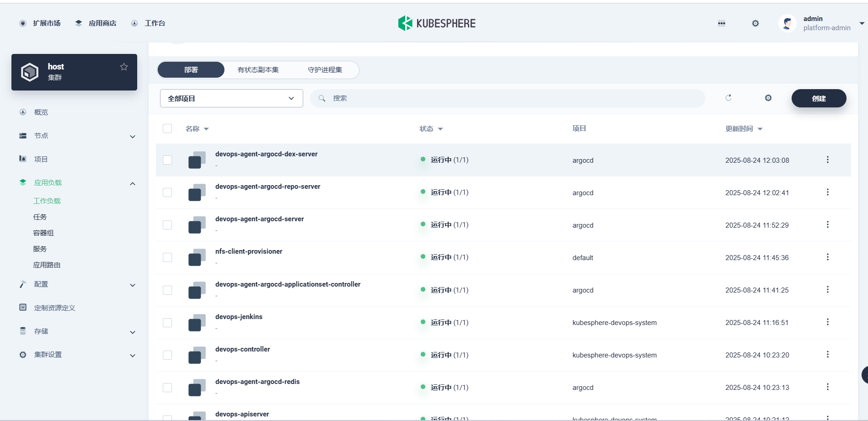This screenshot has width=868, height=421.
Task: Open the 状态 column filter dropdown
Action: pyautogui.click(x=431, y=129)
